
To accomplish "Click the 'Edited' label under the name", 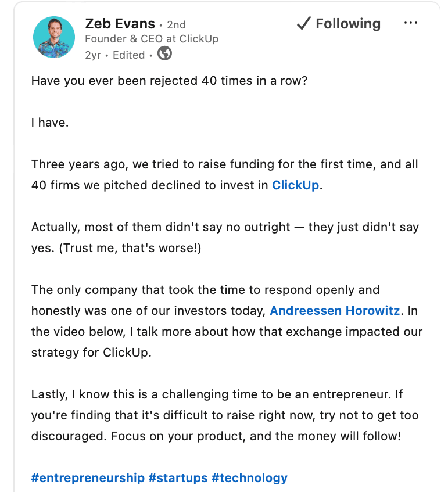I will (x=128, y=55).
